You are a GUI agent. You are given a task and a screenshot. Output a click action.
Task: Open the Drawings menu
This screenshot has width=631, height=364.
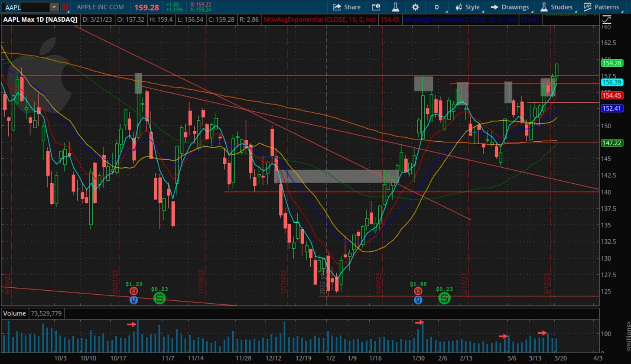510,7
